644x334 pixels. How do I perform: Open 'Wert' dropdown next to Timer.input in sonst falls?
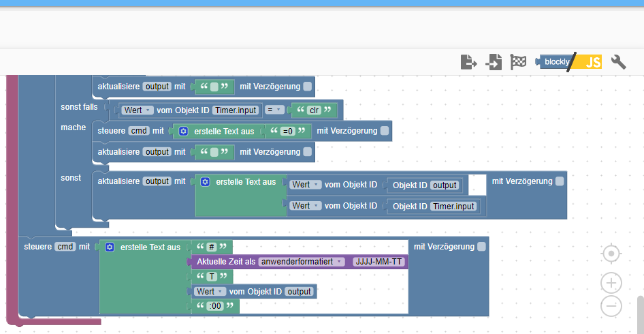[x=138, y=110]
